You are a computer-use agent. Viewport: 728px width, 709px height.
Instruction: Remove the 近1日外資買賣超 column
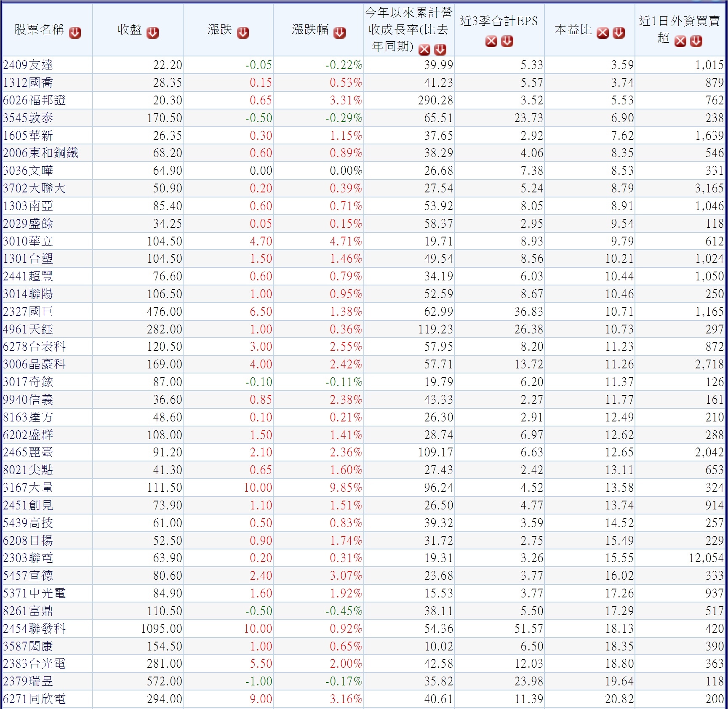[680, 41]
